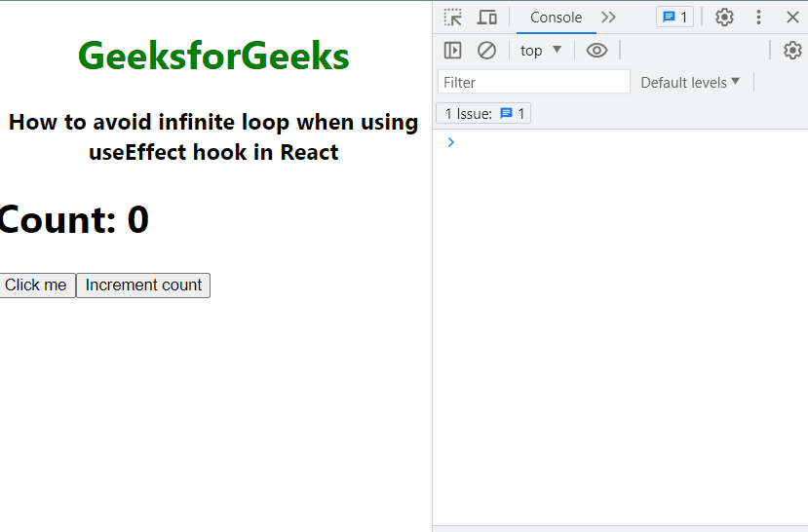Click the blue issues message badge

(674, 18)
